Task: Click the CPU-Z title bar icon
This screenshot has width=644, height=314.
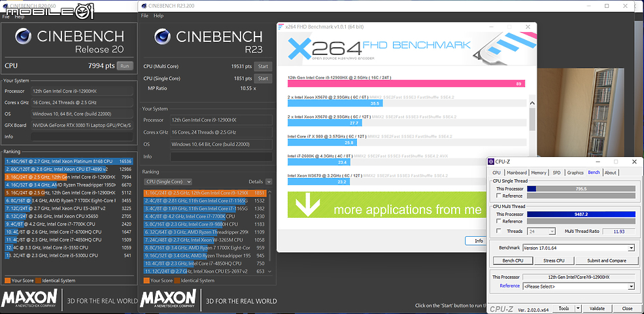Action: coord(492,162)
